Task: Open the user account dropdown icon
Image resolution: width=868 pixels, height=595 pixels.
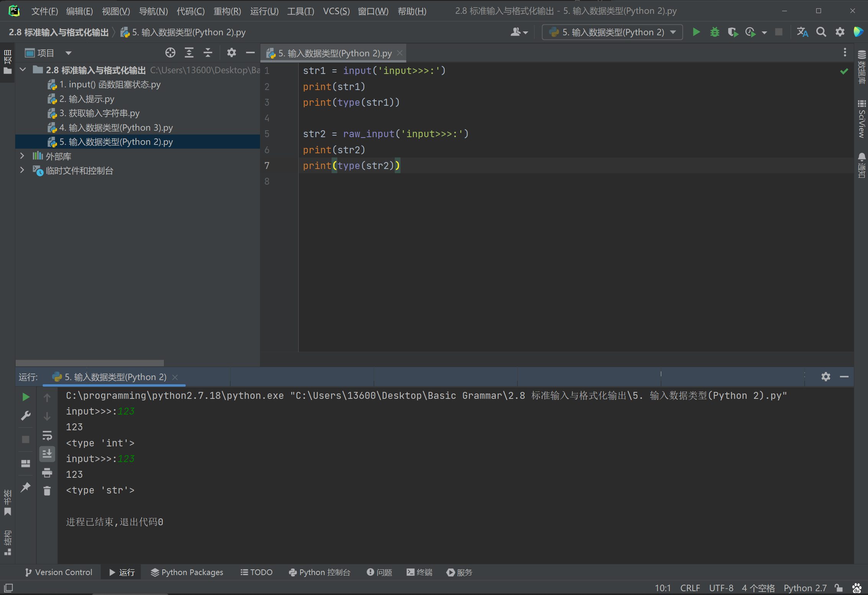Action: click(519, 32)
